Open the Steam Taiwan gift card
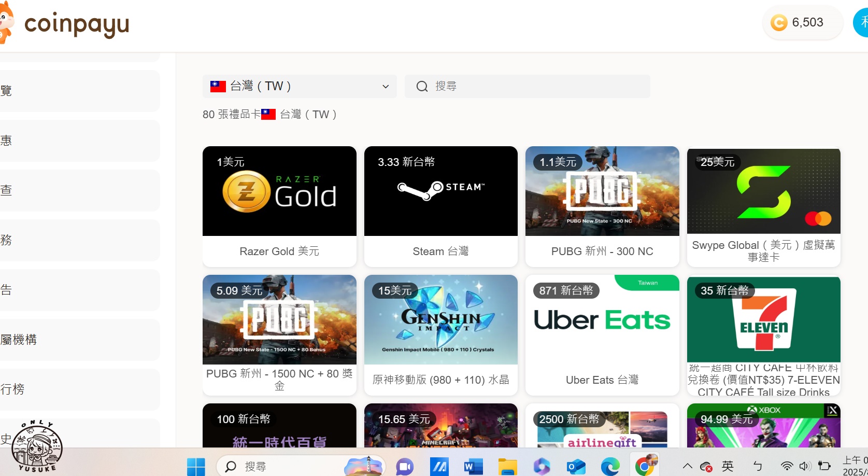 (440, 206)
